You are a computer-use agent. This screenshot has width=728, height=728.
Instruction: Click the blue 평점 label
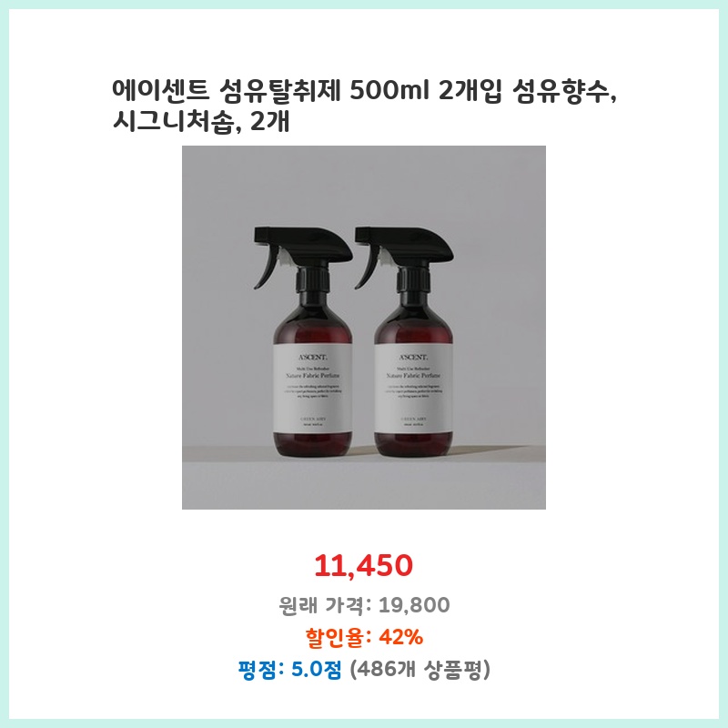pyautogui.click(x=258, y=670)
